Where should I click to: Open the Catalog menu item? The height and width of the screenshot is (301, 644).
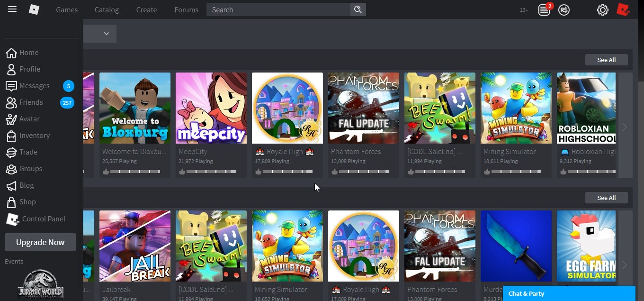tap(106, 9)
